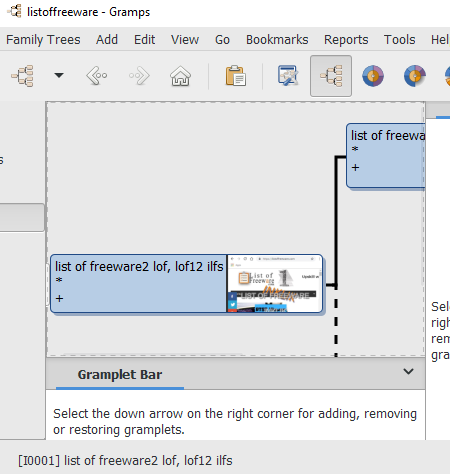Click the + line in the lof person box
The image size is (450, 474).
tap(59, 298)
